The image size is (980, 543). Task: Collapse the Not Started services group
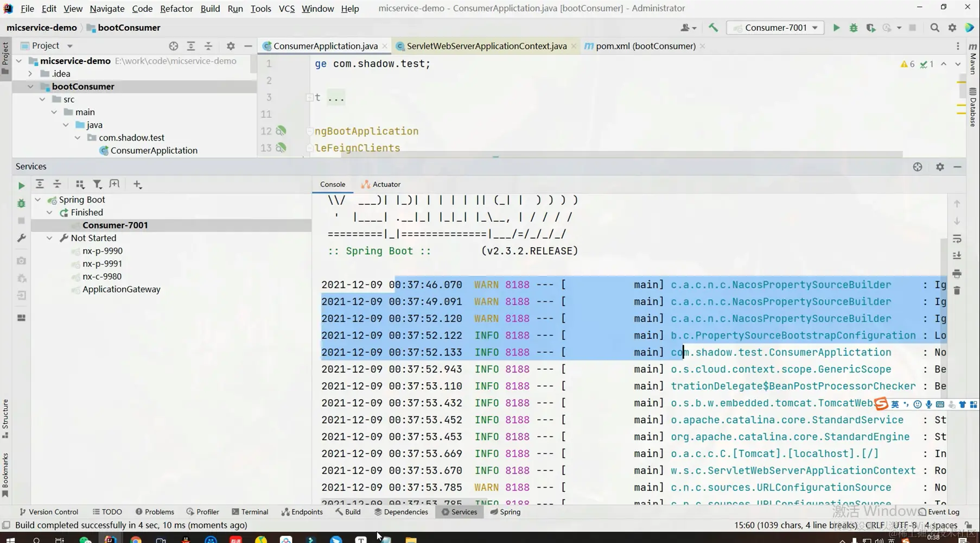49,238
